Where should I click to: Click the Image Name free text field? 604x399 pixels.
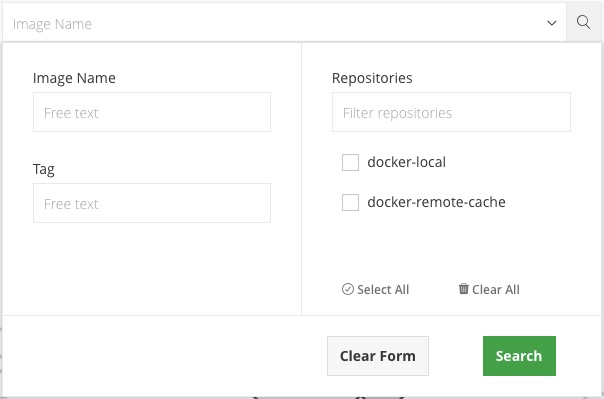pos(152,112)
